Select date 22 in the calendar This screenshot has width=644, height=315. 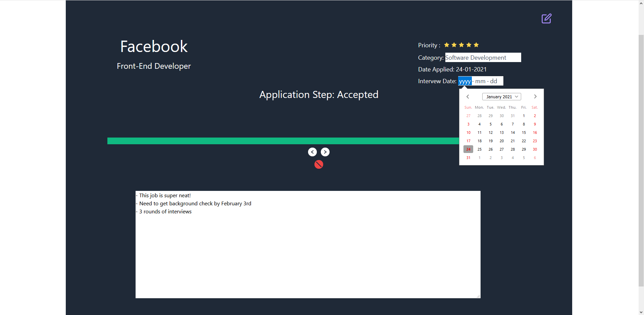click(524, 141)
